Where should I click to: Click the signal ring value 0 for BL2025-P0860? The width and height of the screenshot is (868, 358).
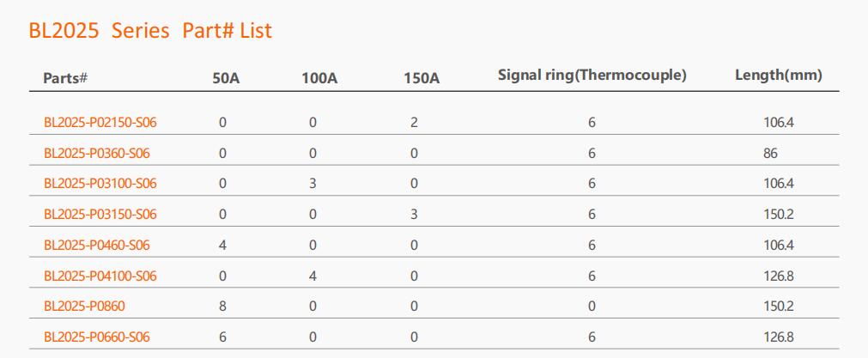coord(592,306)
